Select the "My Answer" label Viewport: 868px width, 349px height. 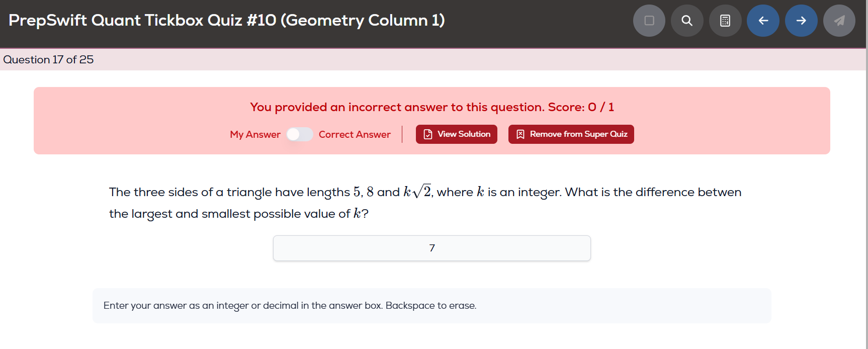(255, 134)
